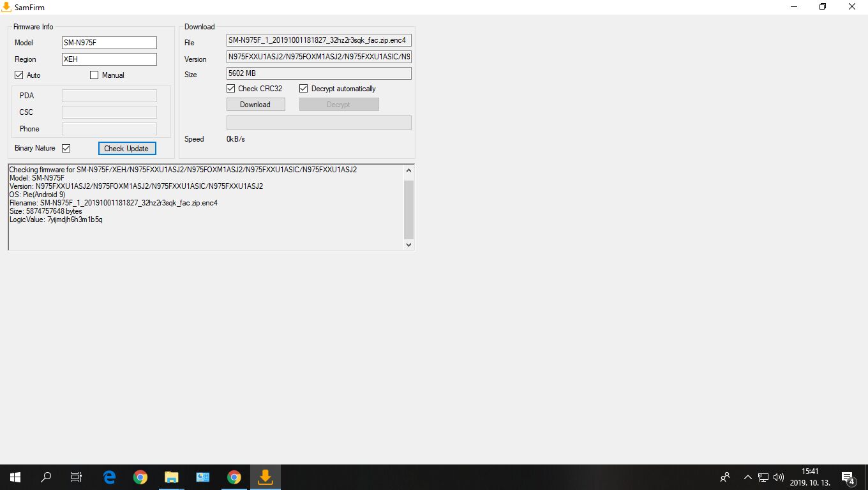Launch Microsoft Edge from the taskbar
This screenshot has height=490, width=868.
coord(109,477)
